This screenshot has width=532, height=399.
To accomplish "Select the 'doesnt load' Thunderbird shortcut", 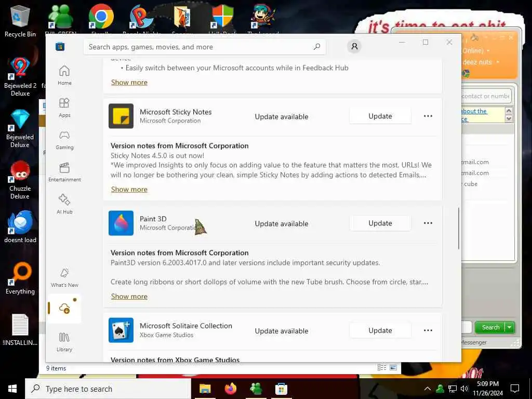I will (20, 227).
